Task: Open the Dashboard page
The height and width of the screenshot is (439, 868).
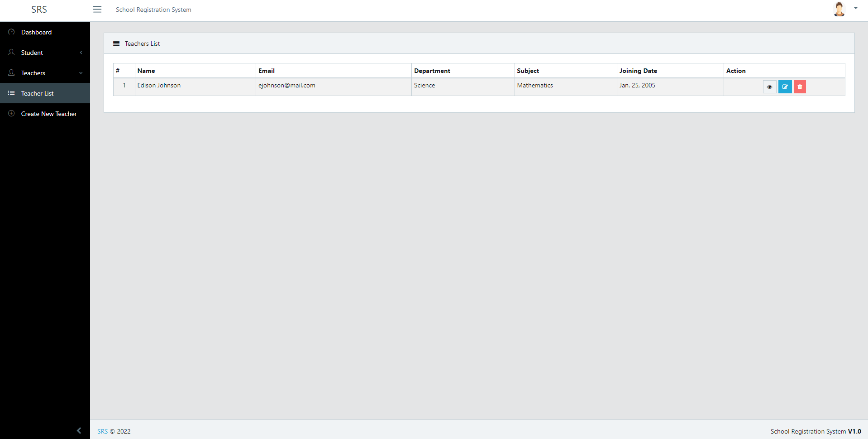Action: coord(36,32)
